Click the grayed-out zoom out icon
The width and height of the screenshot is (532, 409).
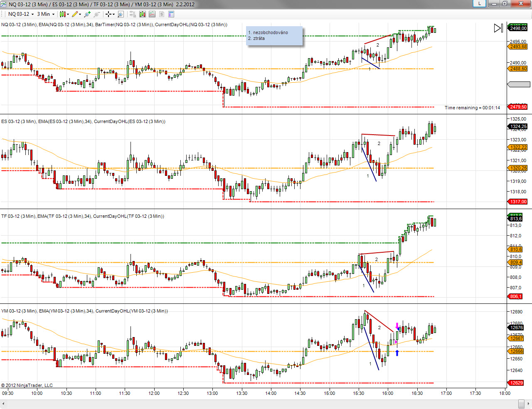pyautogui.click(x=96, y=14)
